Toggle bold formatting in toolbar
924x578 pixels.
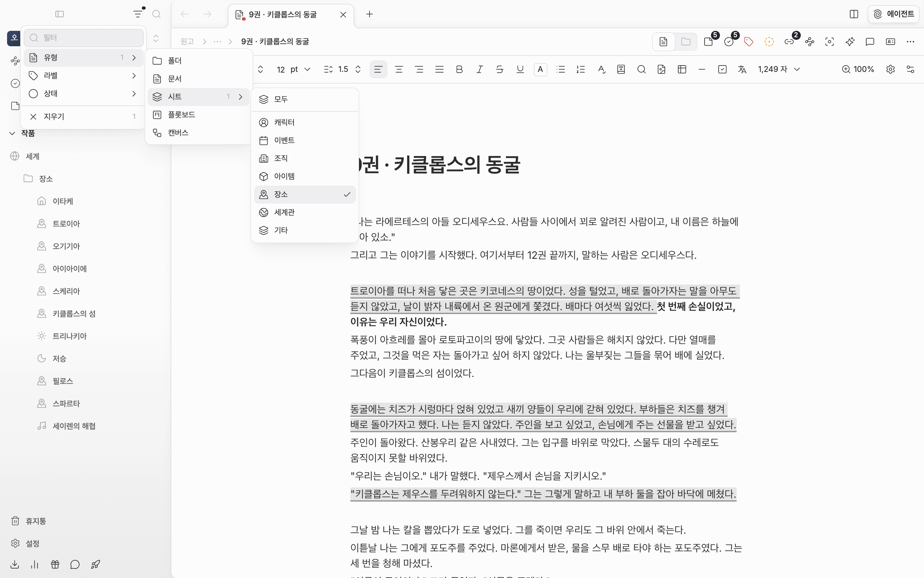pos(459,69)
